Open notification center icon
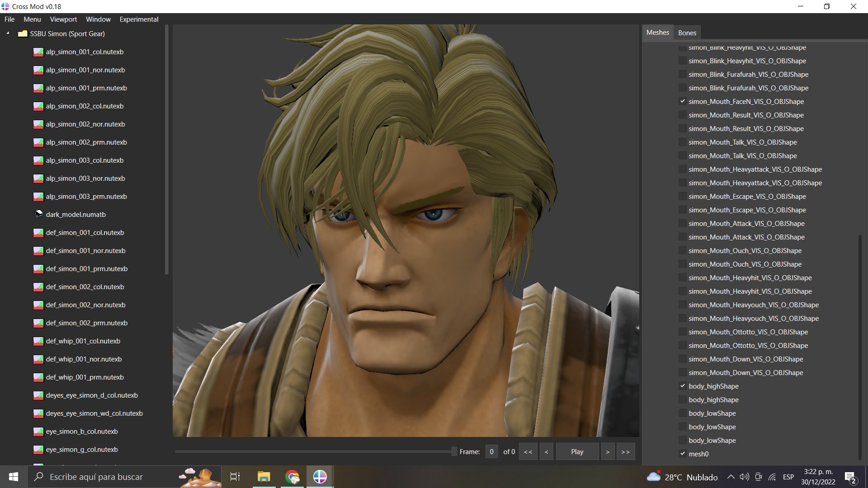This screenshot has height=488, width=868. pyautogui.click(x=850, y=477)
